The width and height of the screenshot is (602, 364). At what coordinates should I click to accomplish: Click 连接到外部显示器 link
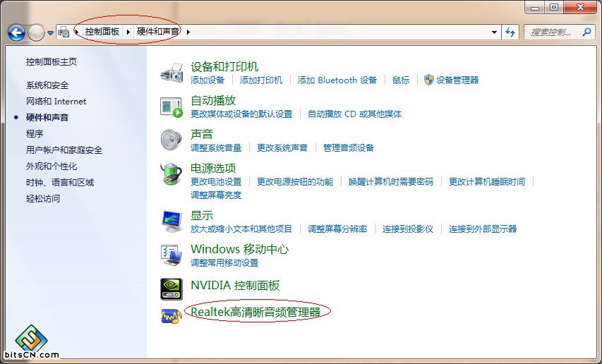coord(483,229)
